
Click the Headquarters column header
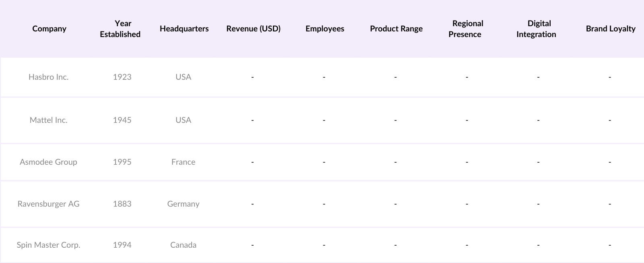point(184,29)
